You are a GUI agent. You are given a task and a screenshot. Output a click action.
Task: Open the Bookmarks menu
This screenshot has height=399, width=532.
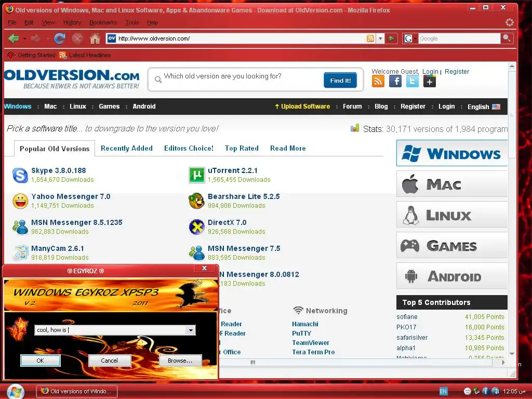pyautogui.click(x=103, y=22)
